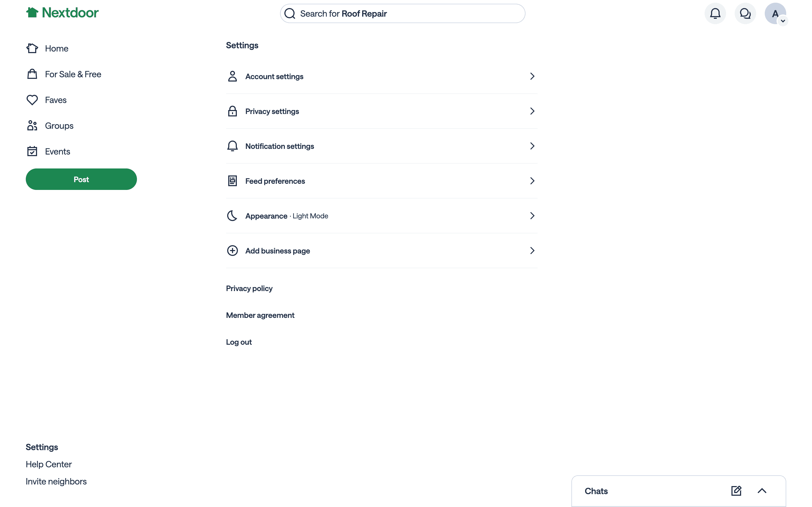Click the notifications bell icon in header
Screen dimensions: 812x507
[x=715, y=13]
